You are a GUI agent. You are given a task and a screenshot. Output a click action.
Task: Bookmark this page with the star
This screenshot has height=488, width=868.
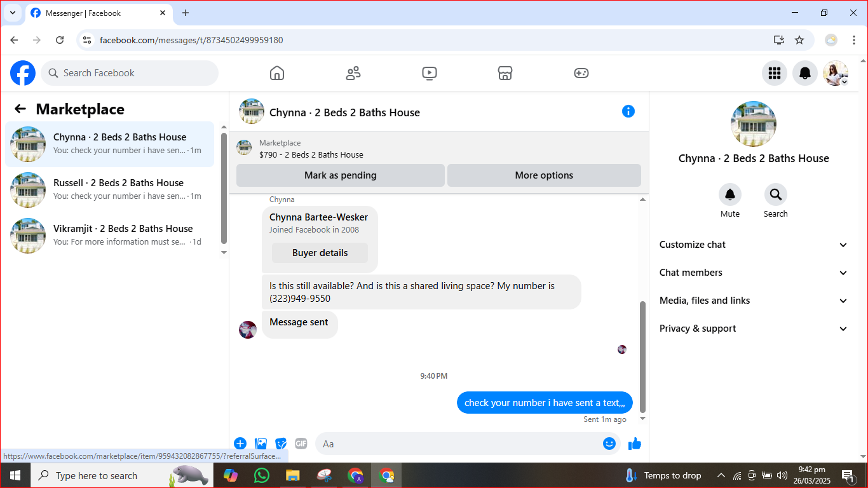[799, 40]
